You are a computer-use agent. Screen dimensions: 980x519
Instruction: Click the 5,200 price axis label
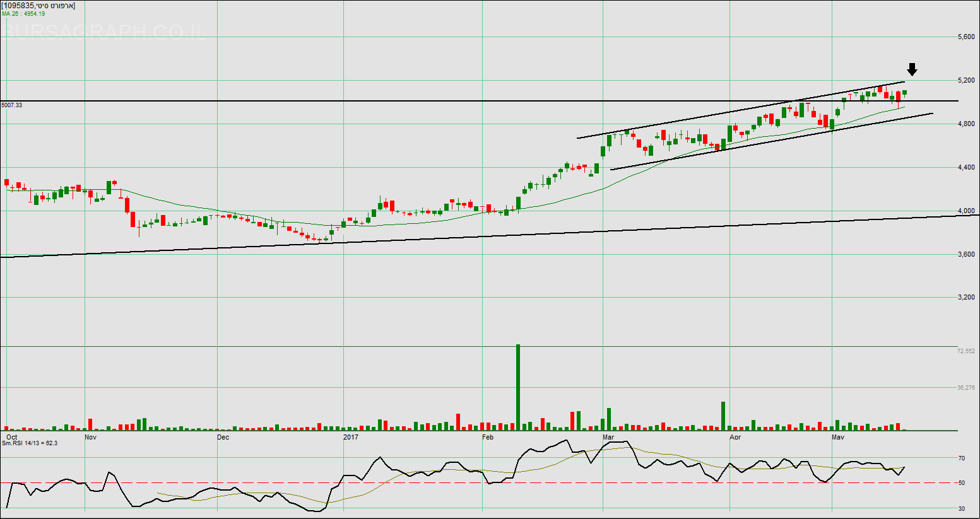point(965,81)
